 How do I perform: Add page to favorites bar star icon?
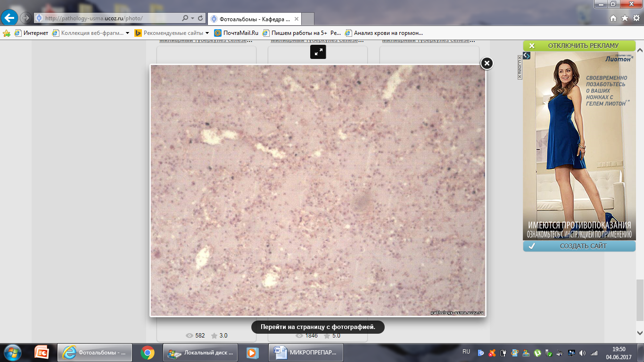7,33
